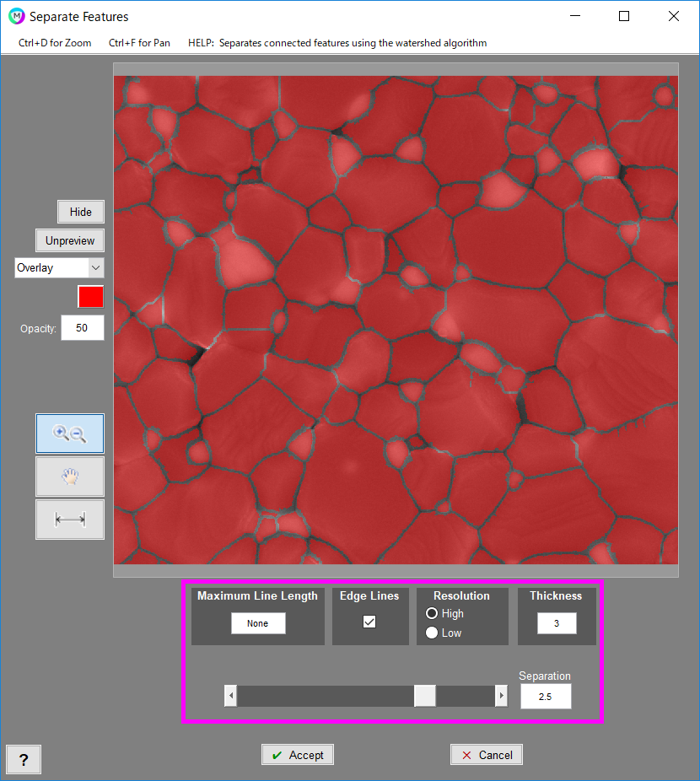
Task: Maximize the Separate Features window
Action: (624, 16)
